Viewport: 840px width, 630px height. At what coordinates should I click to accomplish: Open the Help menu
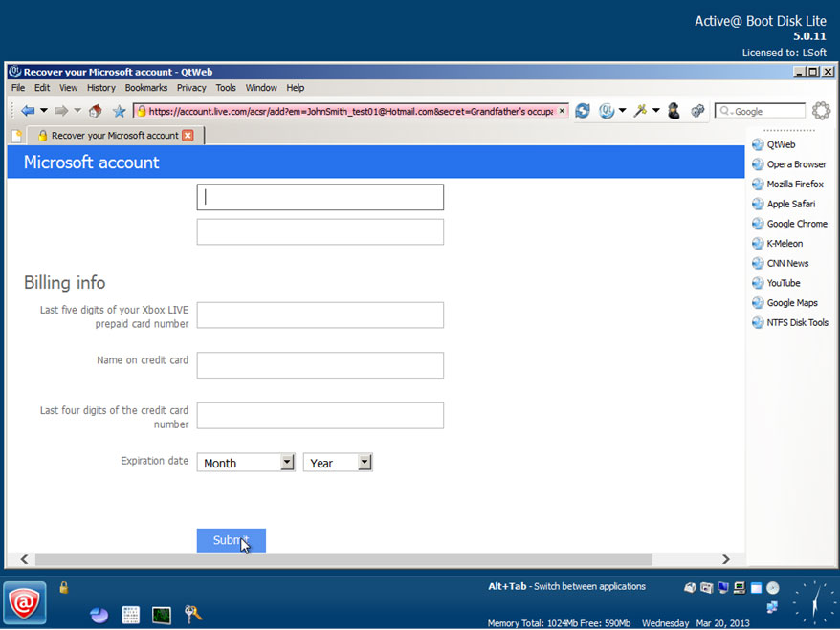(x=295, y=88)
